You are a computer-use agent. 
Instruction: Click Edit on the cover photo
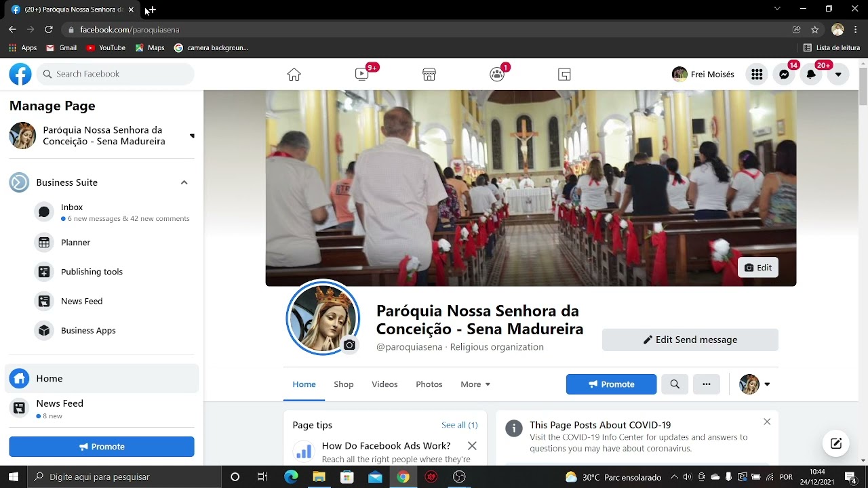[758, 268]
